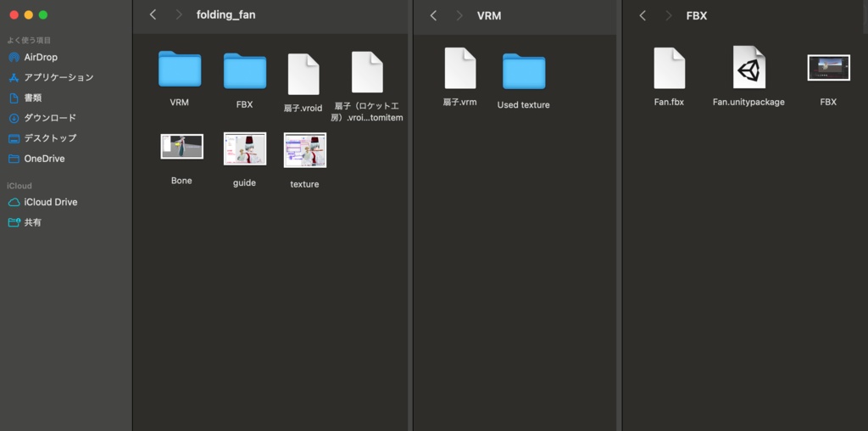Open 共有 label in sidebar

[33, 222]
